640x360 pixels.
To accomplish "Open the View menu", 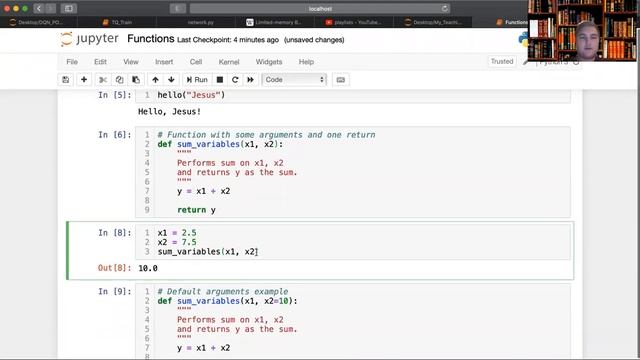I will [131, 62].
